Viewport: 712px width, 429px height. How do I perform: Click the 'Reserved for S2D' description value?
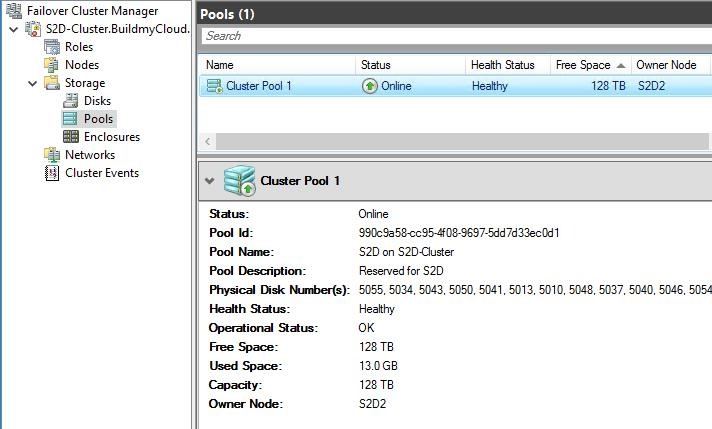point(401,271)
